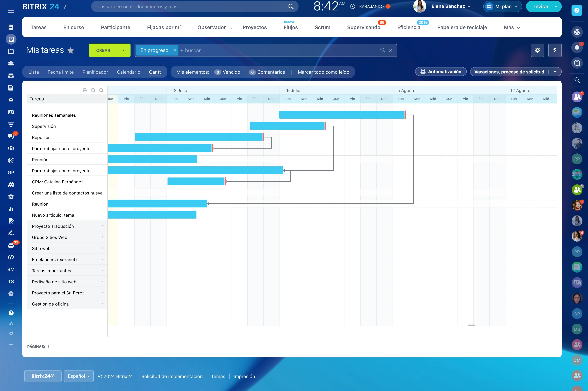Expand the Proyecto Traducción group

(x=102, y=226)
